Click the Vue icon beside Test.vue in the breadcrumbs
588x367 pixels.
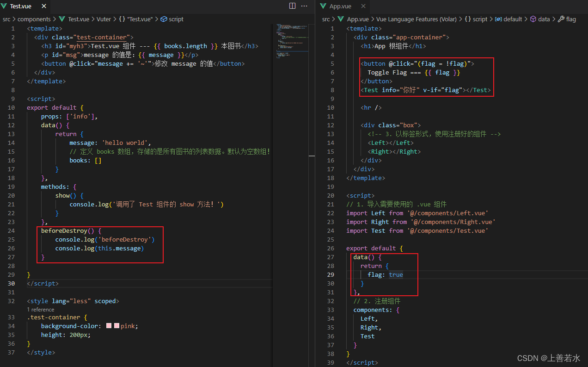click(x=62, y=19)
